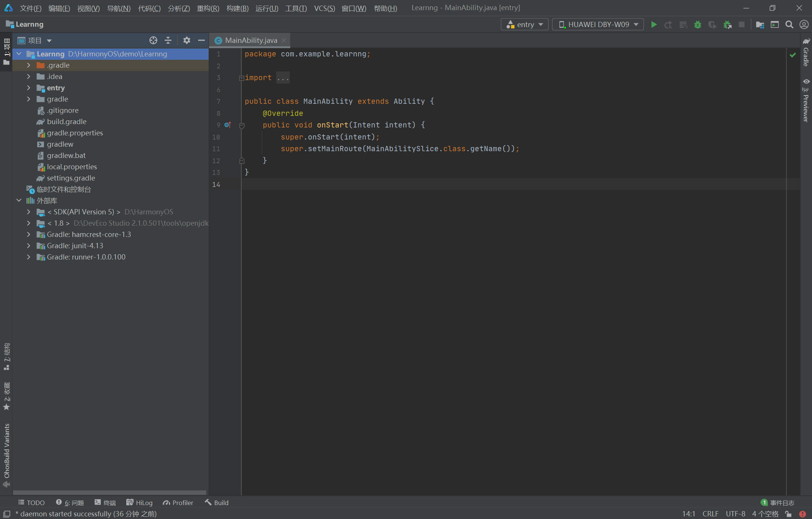812x519 pixels.
Task: Open the 运行(U) menu
Action: (x=267, y=8)
